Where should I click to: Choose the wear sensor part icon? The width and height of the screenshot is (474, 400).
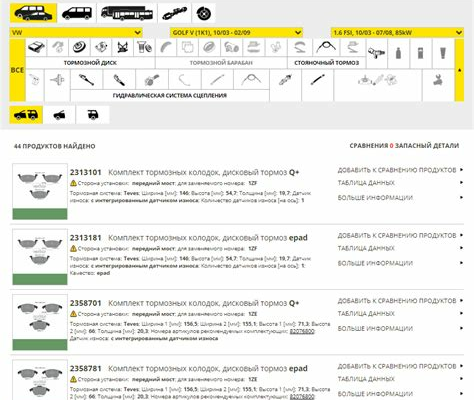377,53
